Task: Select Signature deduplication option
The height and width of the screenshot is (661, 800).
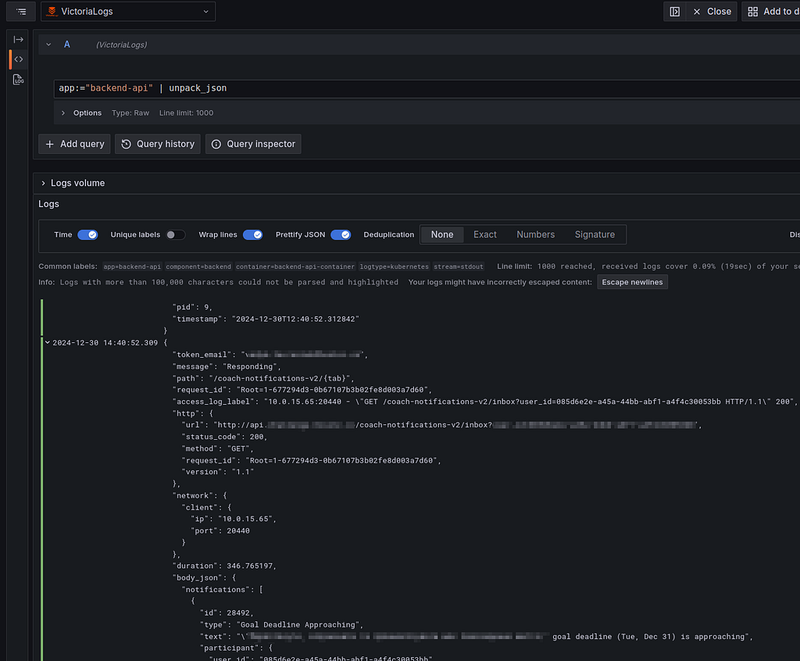Action: coord(594,235)
